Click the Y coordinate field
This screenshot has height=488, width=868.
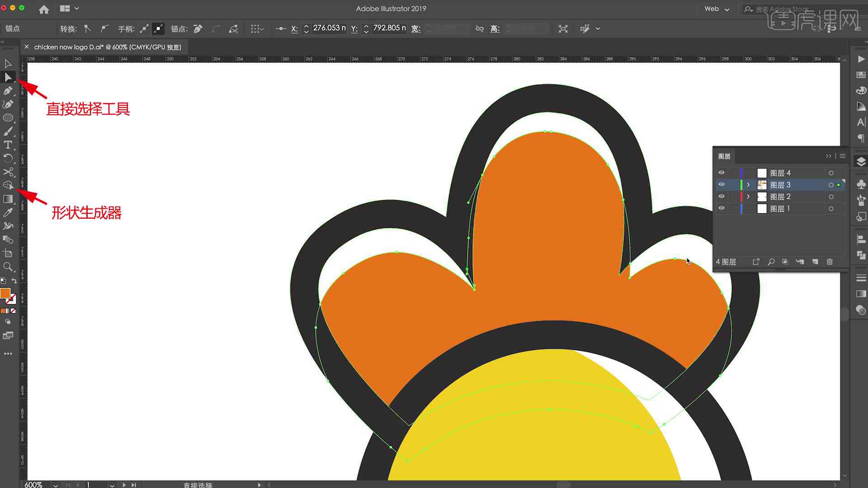389,28
